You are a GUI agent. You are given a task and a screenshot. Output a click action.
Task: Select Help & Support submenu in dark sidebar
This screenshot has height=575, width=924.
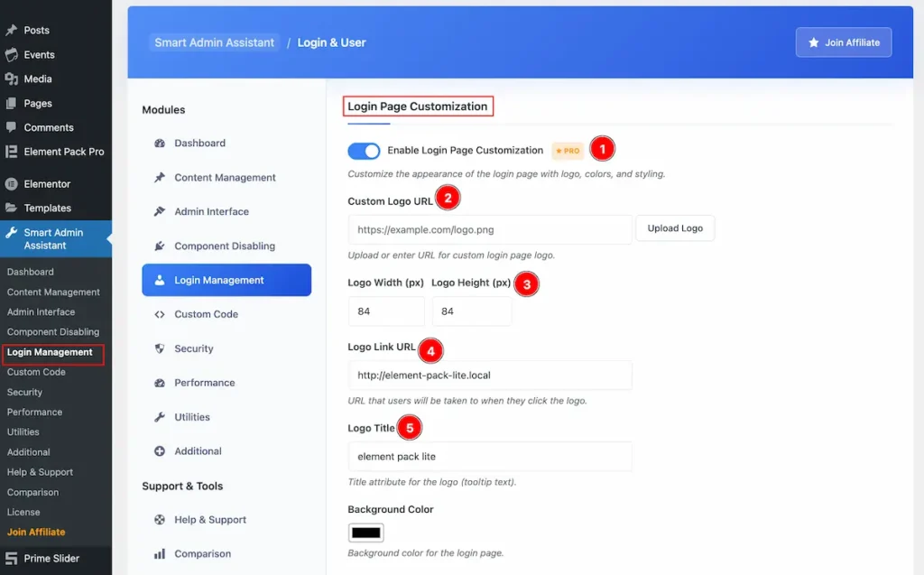[x=40, y=472]
